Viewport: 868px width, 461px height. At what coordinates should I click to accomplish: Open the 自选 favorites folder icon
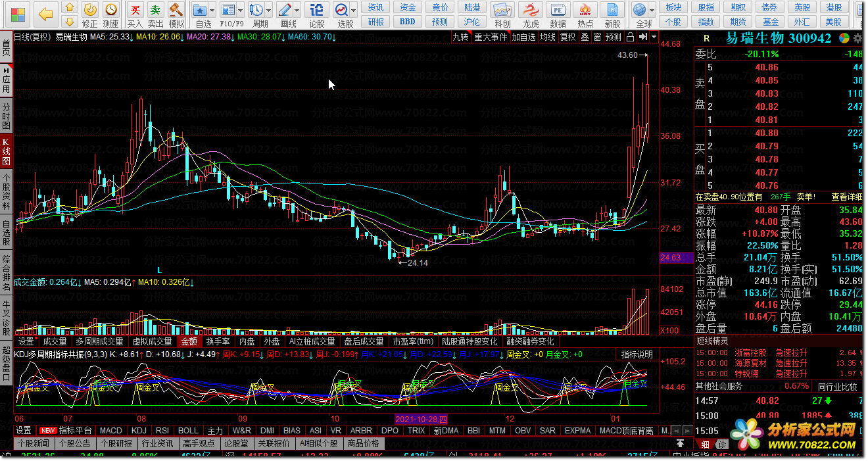coord(200,9)
